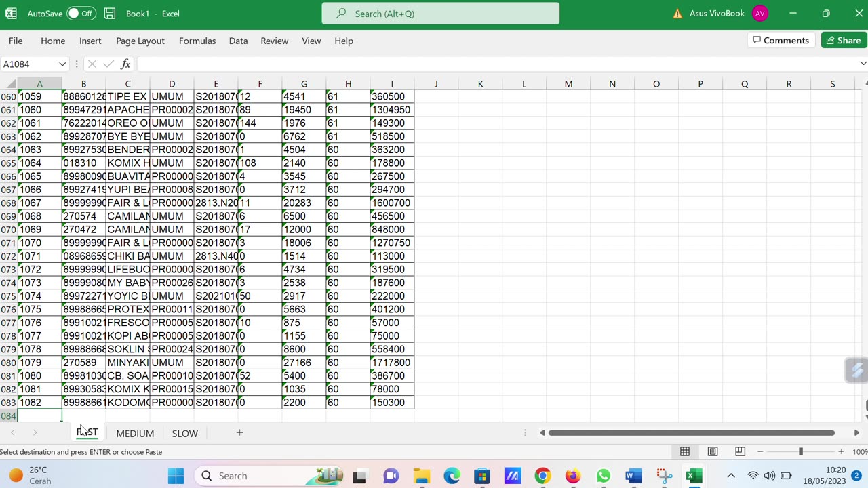Click taskbar Search box
Screen dimensions: 868x488
coord(268,476)
